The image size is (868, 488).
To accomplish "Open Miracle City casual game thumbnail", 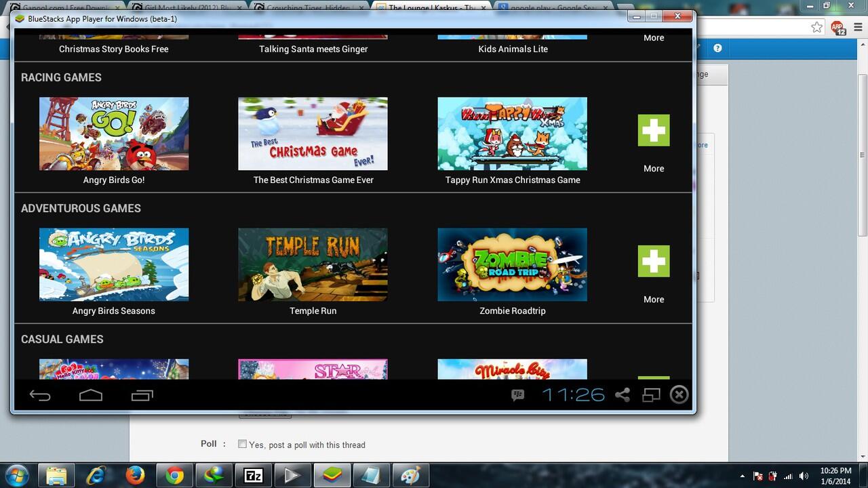I will click(513, 369).
